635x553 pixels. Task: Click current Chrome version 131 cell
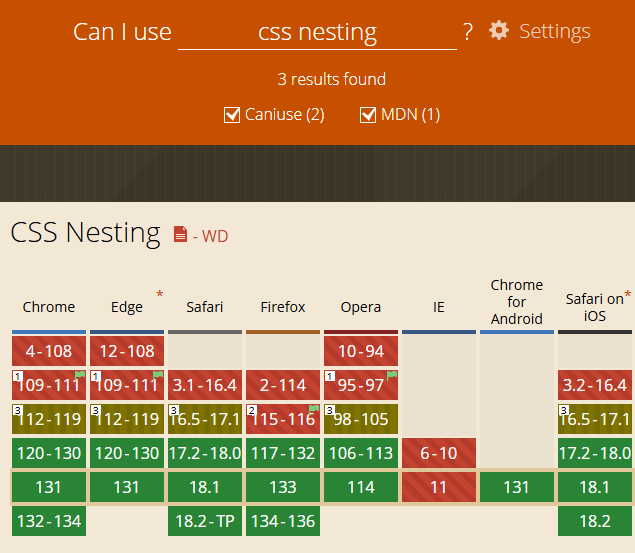[x=49, y=487]
